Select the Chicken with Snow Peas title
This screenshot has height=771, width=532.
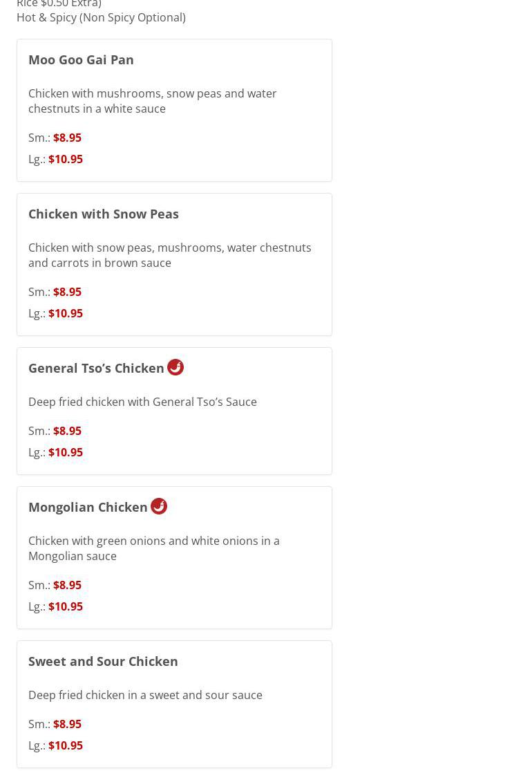104,214
